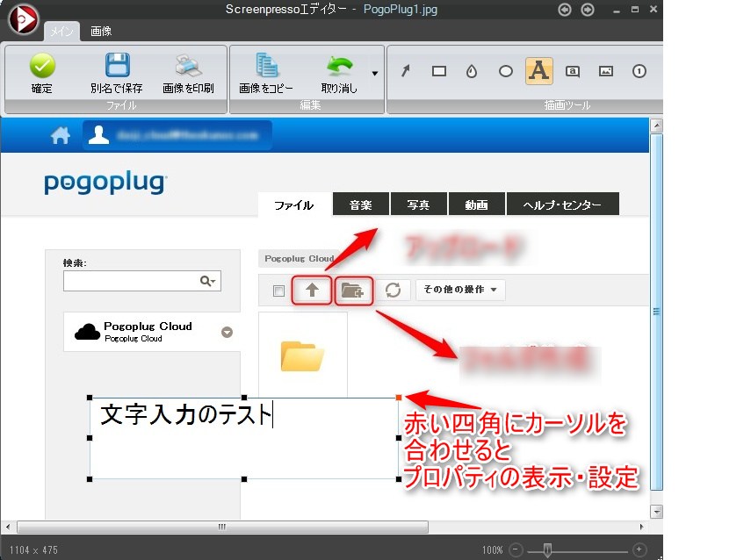Viewport: 751px width, 560px height.
Task: Click the pogoplug logo
Action: point(105,183)
